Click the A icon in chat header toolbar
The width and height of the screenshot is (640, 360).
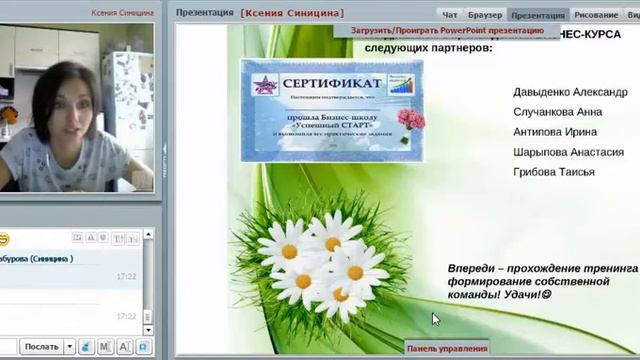(91, 238)
